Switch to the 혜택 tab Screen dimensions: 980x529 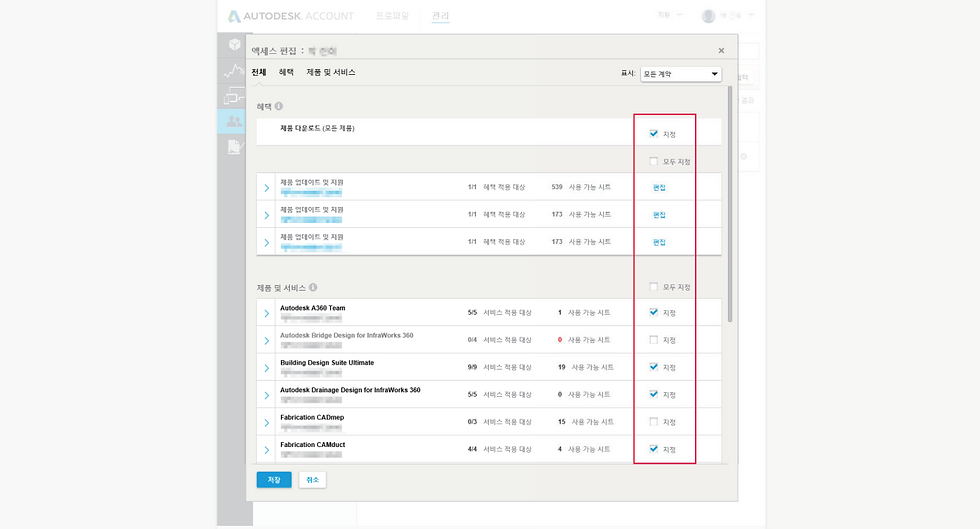point(286,73)
